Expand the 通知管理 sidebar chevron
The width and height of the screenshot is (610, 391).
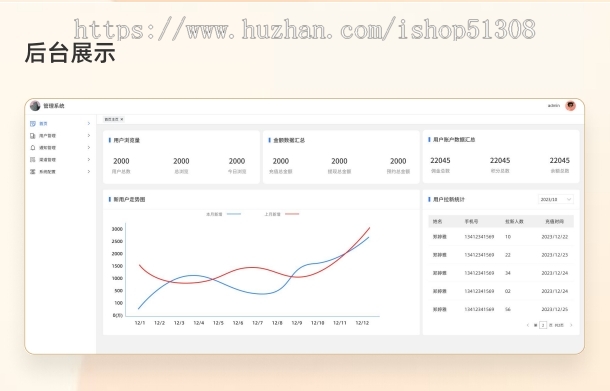click(x=89, y=148)
